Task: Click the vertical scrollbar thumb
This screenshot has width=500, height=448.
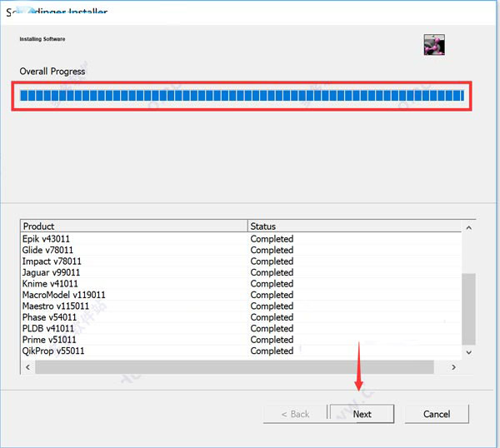Action: tap(468, 309)
